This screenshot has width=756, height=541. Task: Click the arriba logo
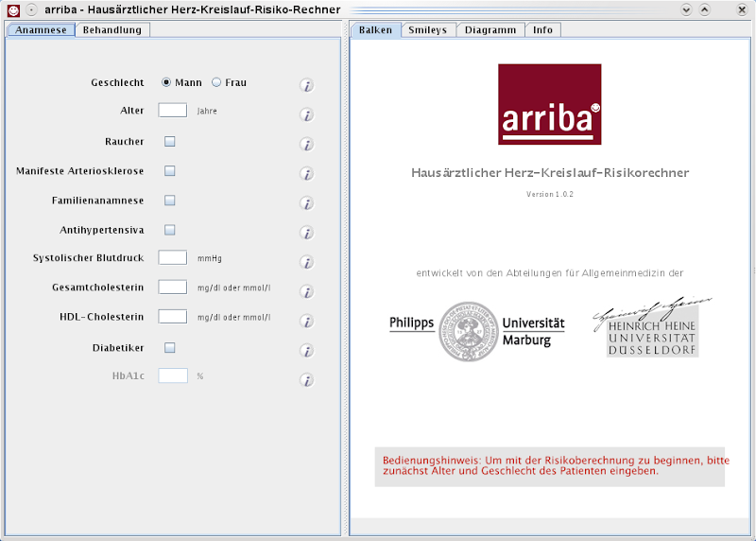[x=550, y=104]
